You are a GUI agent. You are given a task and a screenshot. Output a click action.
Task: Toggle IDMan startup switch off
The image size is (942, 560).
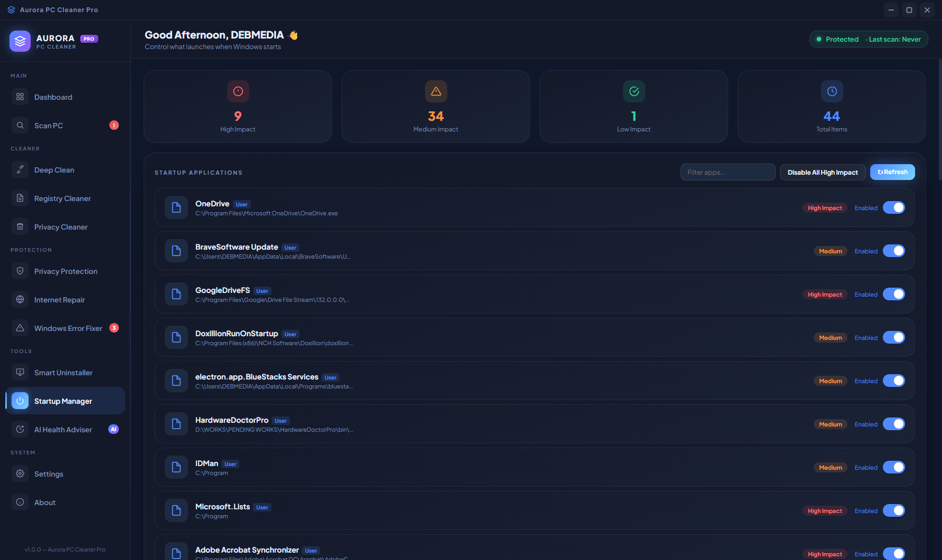pyautogui.click(x=894, y=467)
